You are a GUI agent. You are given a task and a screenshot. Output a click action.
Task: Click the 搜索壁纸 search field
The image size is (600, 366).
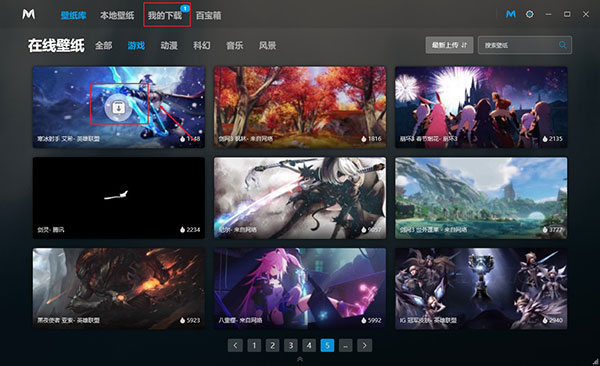click(518, 45)
